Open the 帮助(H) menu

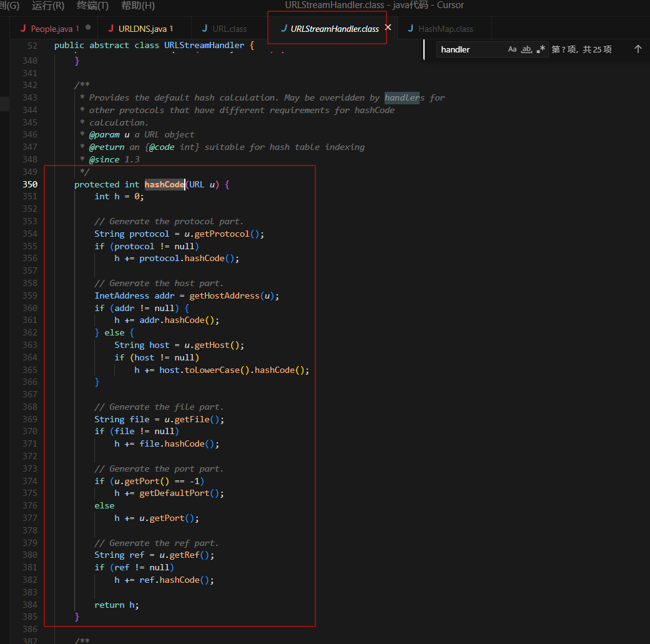point(138,6)
